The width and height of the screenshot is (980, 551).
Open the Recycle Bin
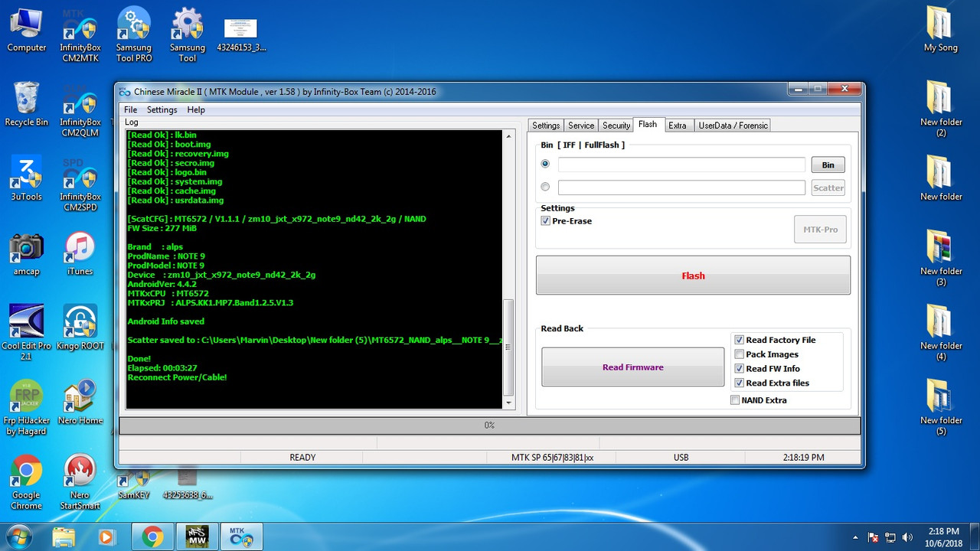26,104
